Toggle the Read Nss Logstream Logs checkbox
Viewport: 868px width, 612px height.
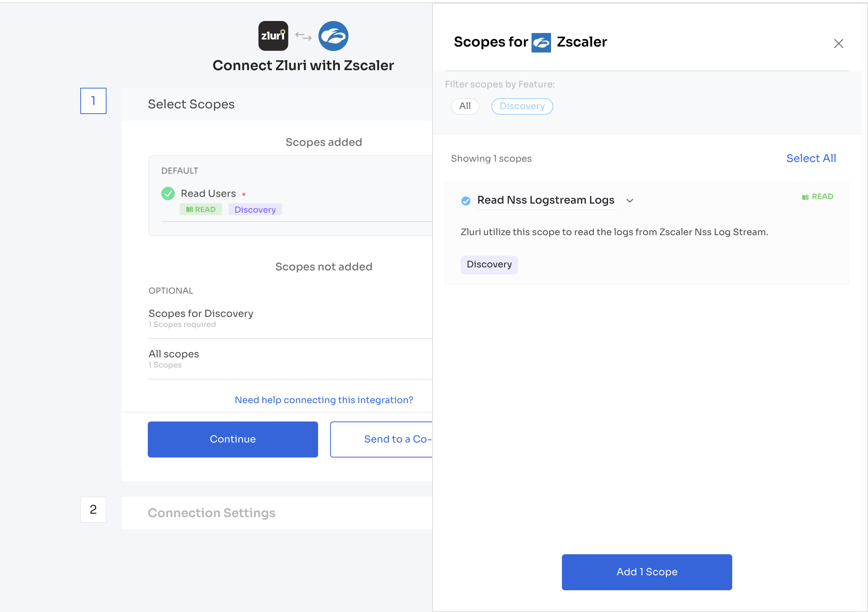(x=466, y=201)
